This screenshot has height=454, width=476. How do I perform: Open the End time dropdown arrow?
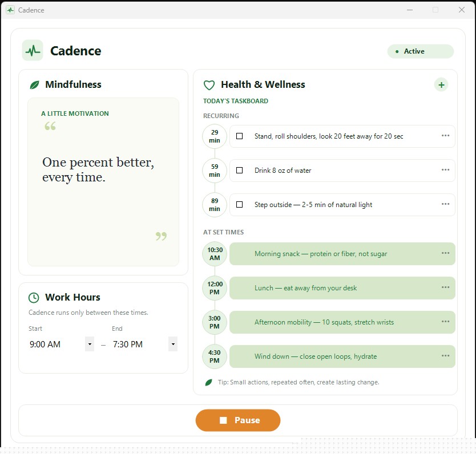point(173,344)
